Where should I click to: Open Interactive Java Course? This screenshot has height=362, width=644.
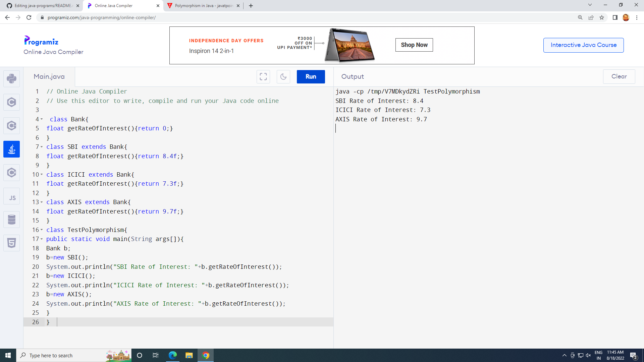583,45
